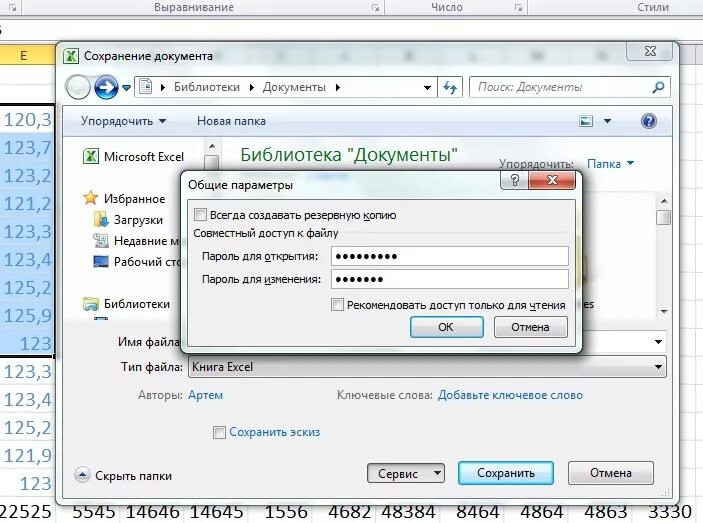703x523 pixels.
Task: Expand arrow after Документы breadcrumb
Action: (x=338, y=87)
